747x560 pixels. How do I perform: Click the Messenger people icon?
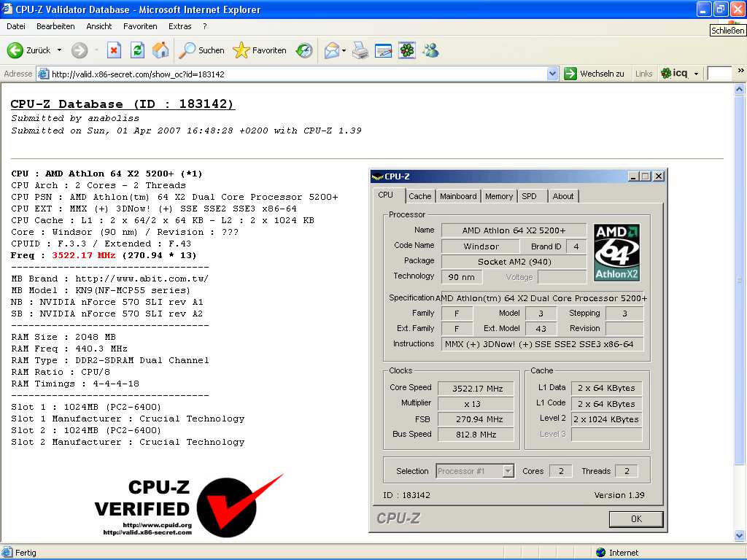pos(430,50)
